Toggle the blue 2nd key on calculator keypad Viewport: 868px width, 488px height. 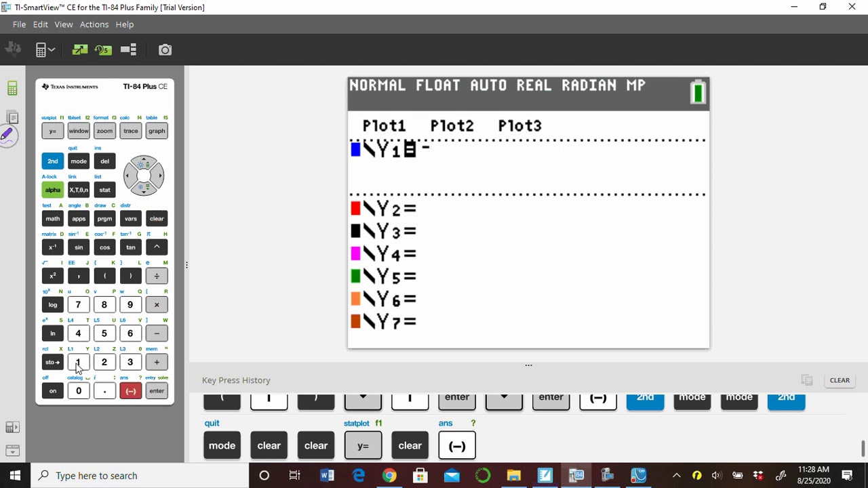[52, 161]
